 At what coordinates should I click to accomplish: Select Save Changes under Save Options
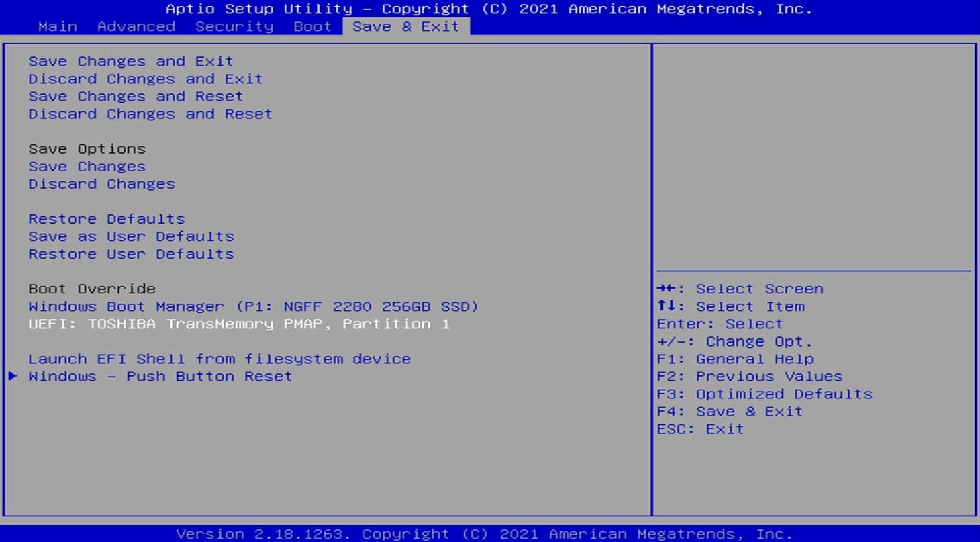point(87,166)
